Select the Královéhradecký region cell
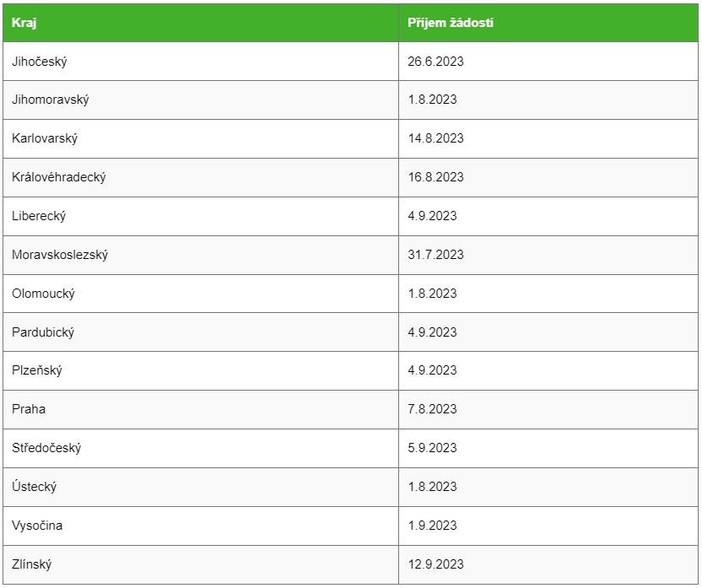The image size is (702, 588). [201, 177]
